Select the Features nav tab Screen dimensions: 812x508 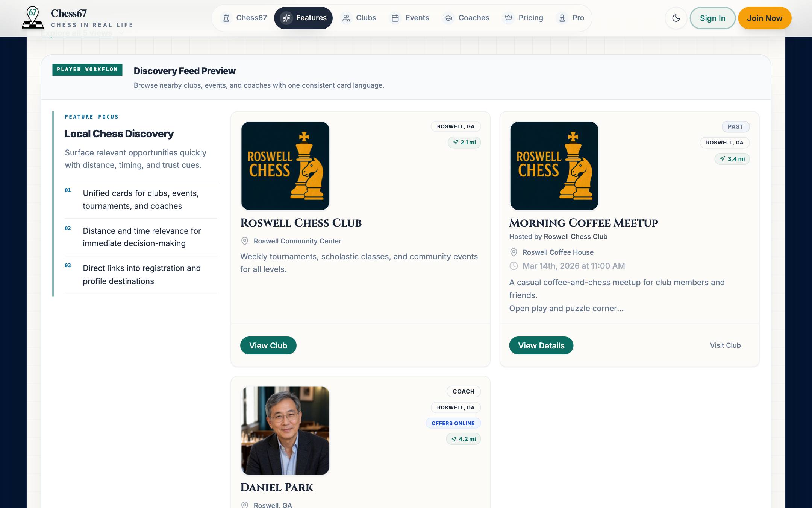point(303,18)
